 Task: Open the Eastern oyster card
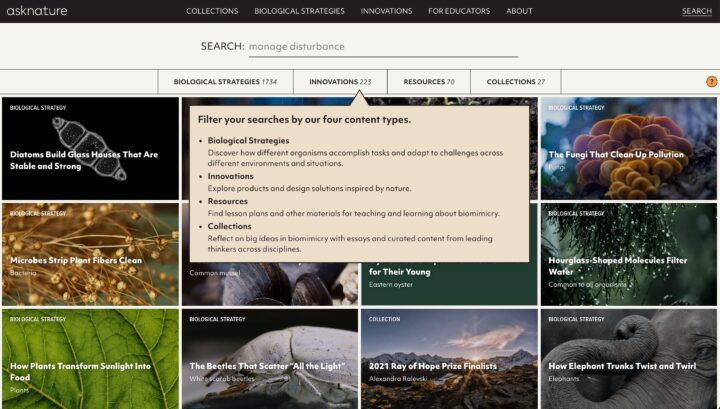coord(449,285)
